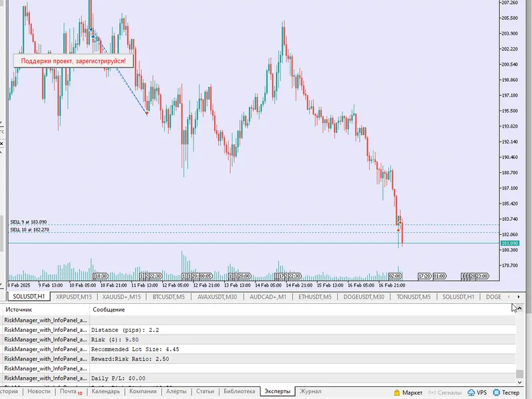Open the Компания toolbox tab
Image resolution: width=532 pixels, height=399 pixels.
click(x=143, y=391)
